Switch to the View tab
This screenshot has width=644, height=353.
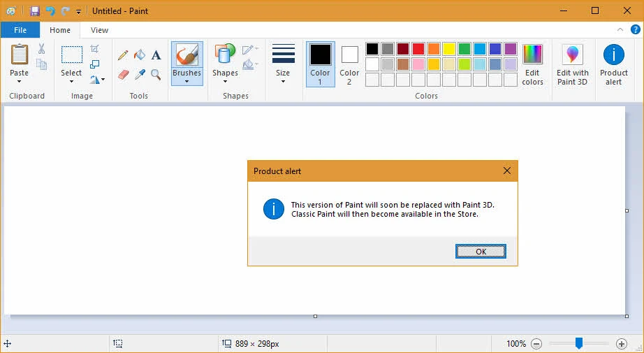tap(99, 30)
